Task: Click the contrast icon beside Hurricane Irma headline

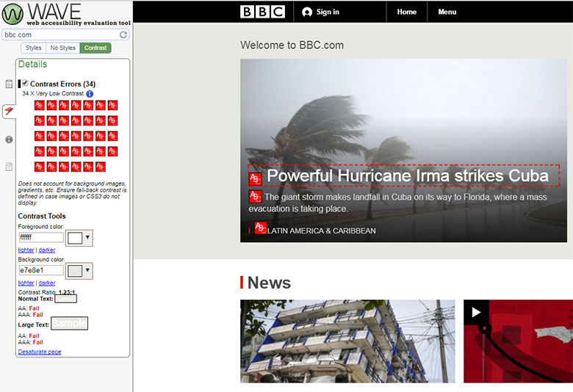Action: (256, 179)
